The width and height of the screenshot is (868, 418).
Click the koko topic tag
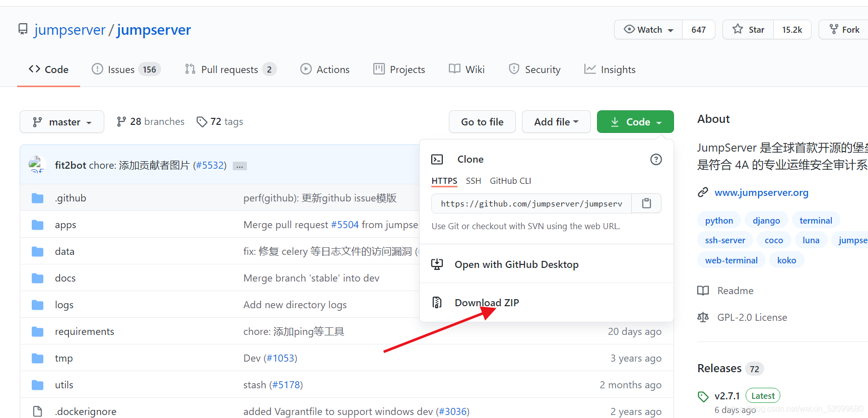click(786, 260)
